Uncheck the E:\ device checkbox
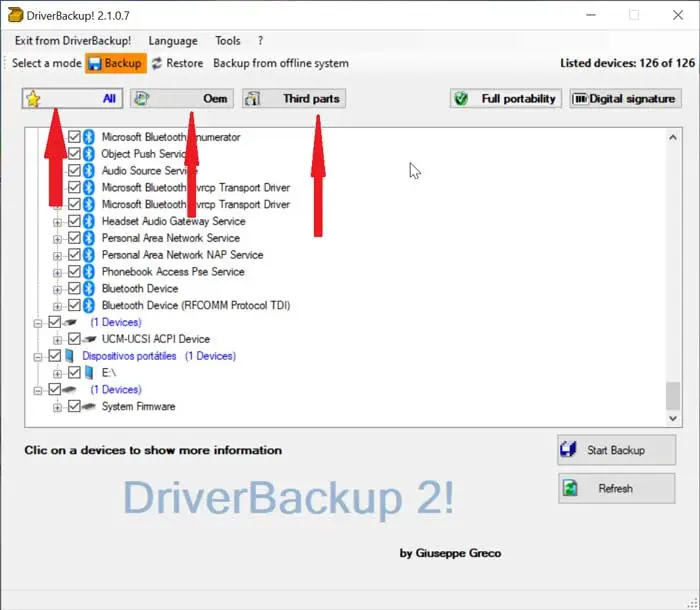 click(74, 372)
